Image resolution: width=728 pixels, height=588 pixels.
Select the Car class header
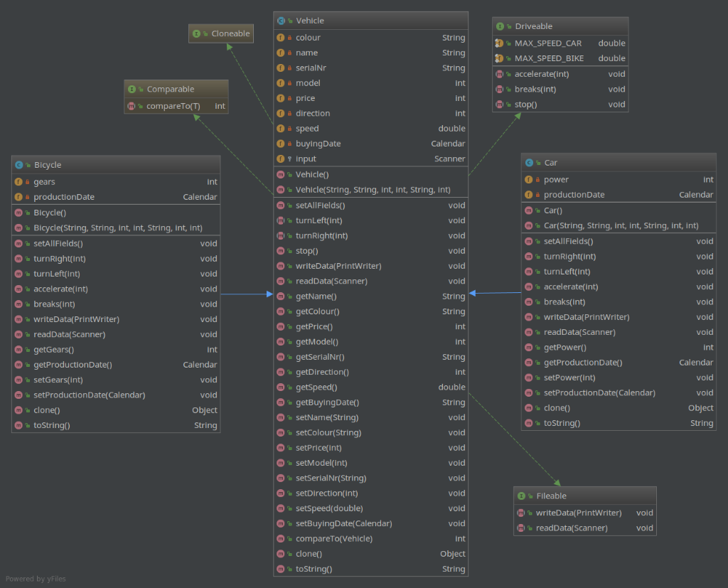(x=619, y=163)
